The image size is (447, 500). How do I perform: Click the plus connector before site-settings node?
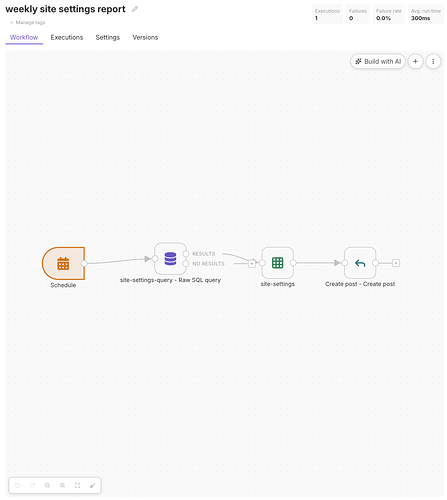click(252, 263)
